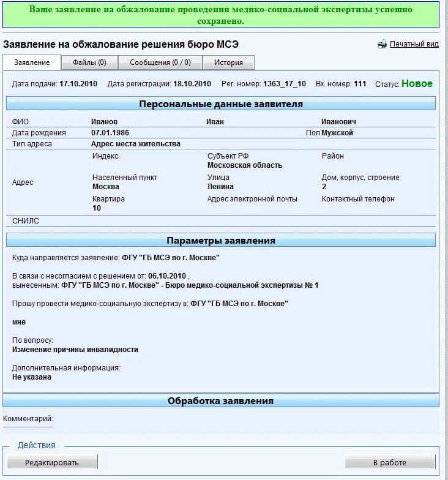Viewport: 448px width, 480px height.
Task: Open the Сообщения (0 / 0) tab
Action: [160, 62]
